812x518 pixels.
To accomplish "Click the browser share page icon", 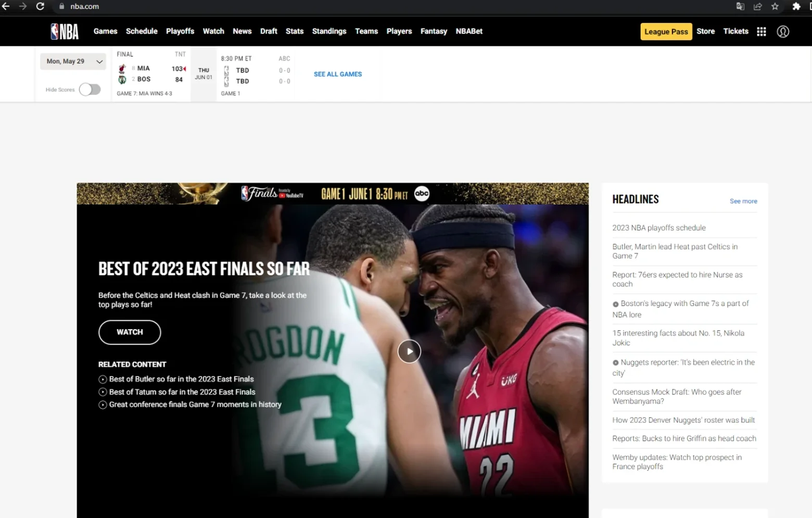I will [x=758, y=6].
